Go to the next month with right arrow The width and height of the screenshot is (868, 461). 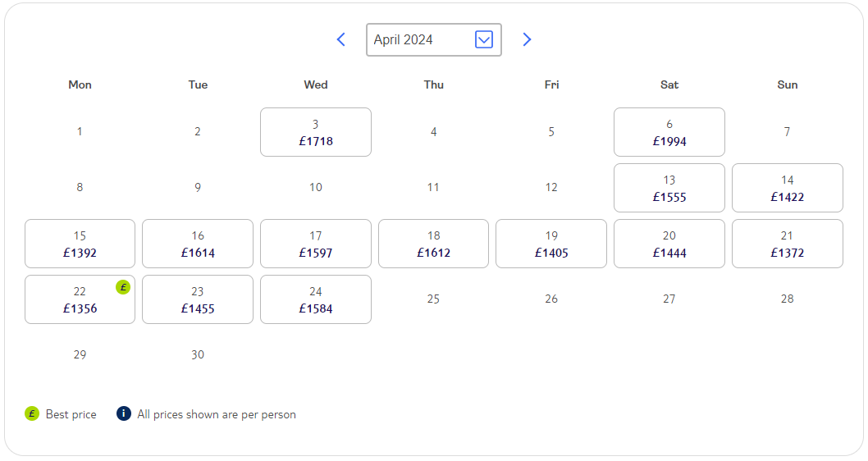tap(527, 39)
